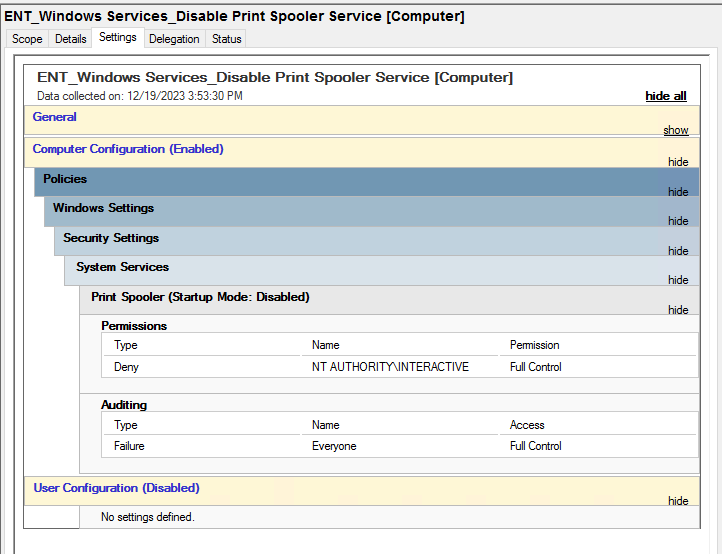
Task: Open the Details tab
Action: pyautogui.click(x=70, y=39)
